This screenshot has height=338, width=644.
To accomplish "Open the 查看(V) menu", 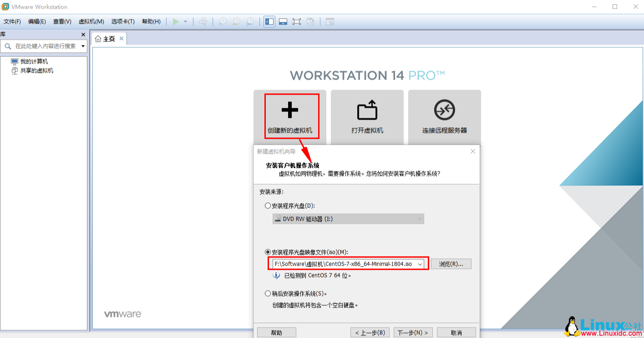I will tap(62, 21).
